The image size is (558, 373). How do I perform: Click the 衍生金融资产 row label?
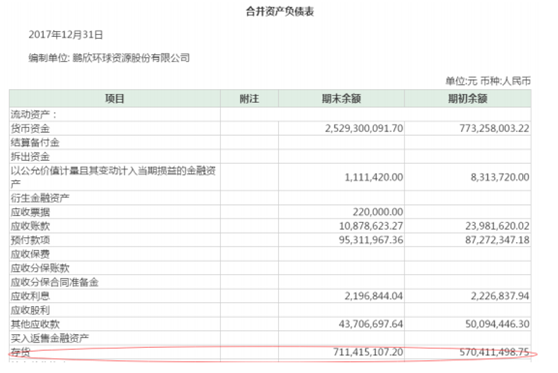40,198
